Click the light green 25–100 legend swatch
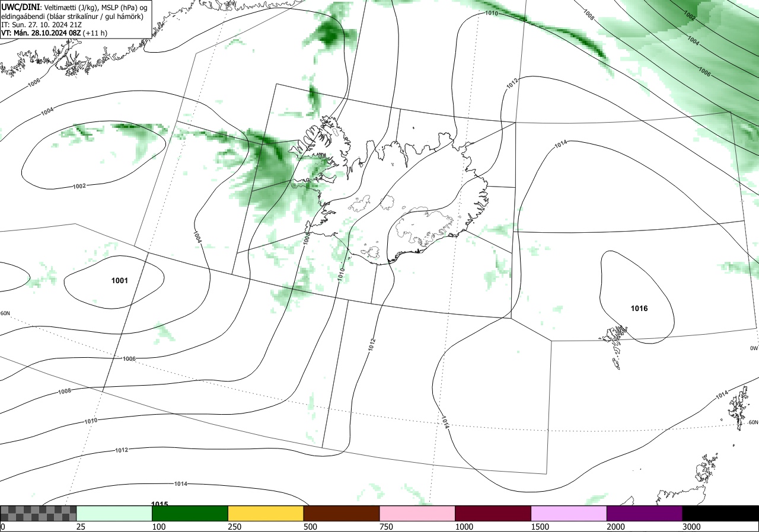 pos(114,513)
